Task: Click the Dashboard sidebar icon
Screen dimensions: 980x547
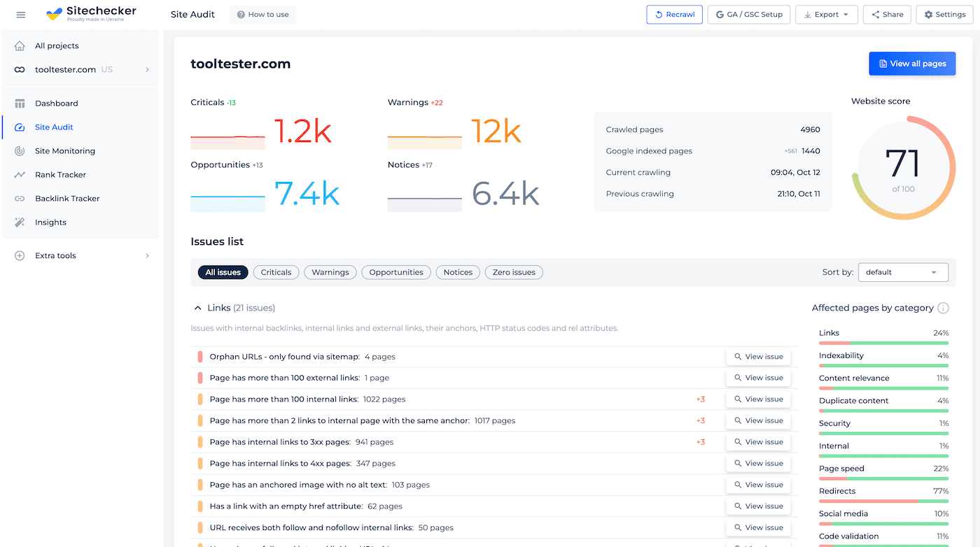Action: [20, 104]
